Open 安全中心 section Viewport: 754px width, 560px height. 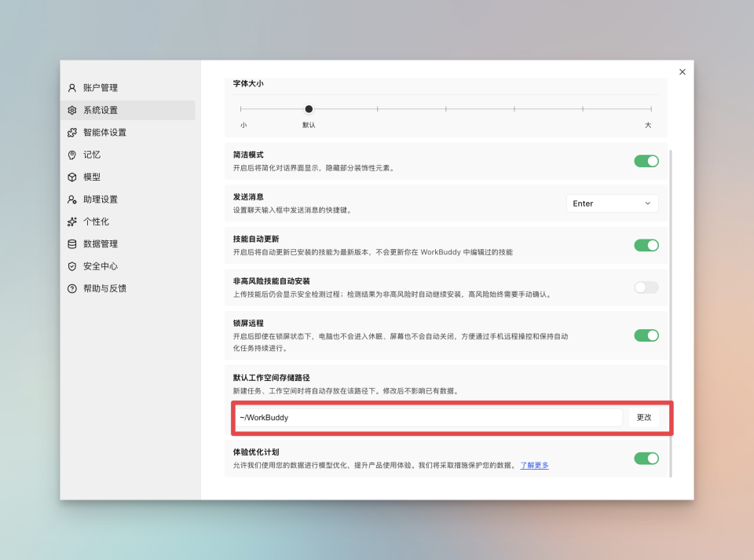click(x=128, y=266)
